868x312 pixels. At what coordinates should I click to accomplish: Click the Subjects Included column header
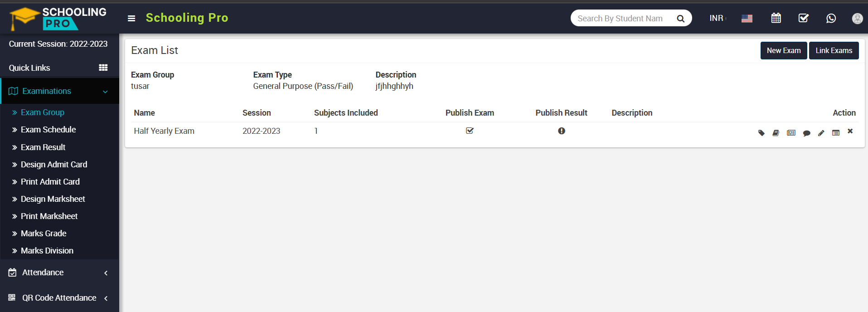click(346, 113)
